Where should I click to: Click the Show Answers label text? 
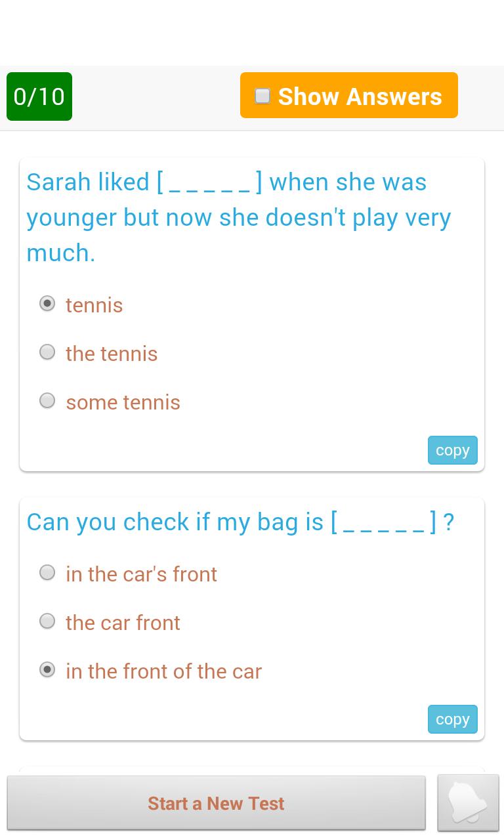tap(360, 96)
